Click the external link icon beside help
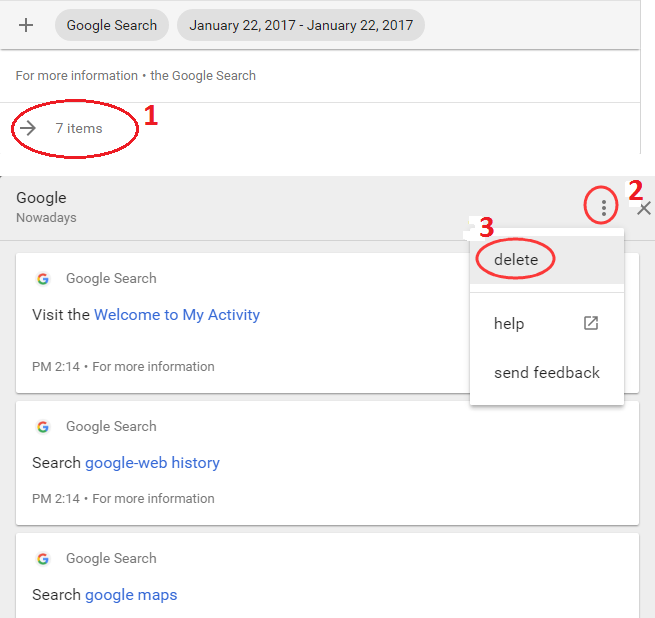The height and width of the screenshot is (618, 655). click(591, 323)
